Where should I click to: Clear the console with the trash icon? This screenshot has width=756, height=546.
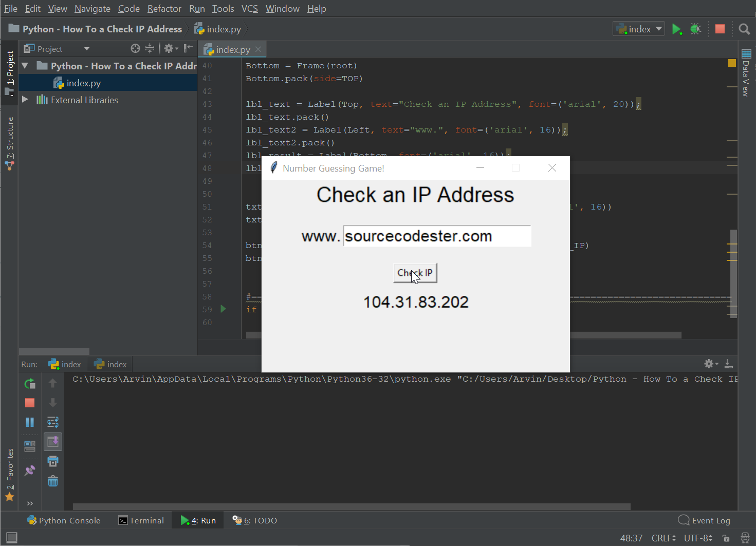(53, 481)
